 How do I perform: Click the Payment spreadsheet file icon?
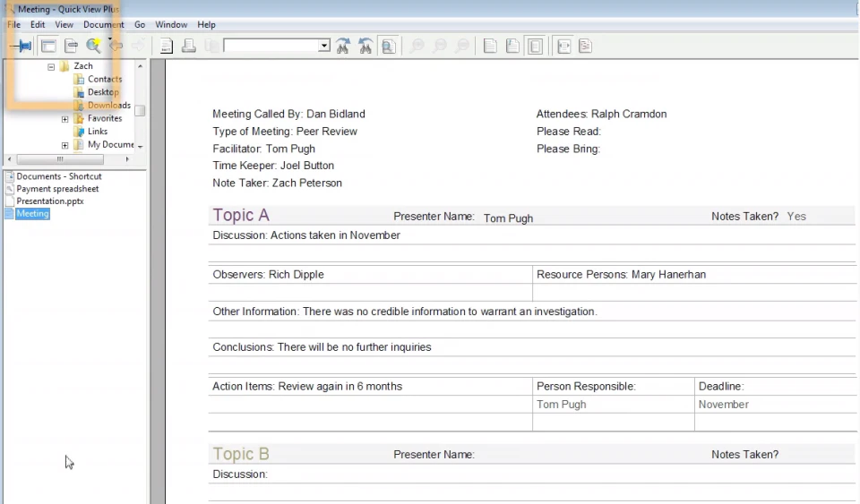(9, 189)
